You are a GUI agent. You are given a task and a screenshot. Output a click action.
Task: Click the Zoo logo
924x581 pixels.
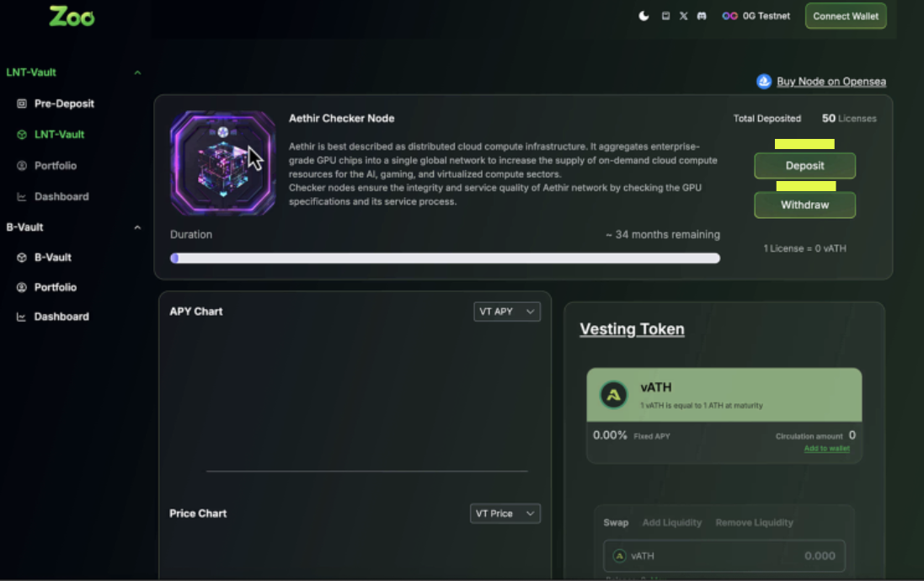pos(72,16)
